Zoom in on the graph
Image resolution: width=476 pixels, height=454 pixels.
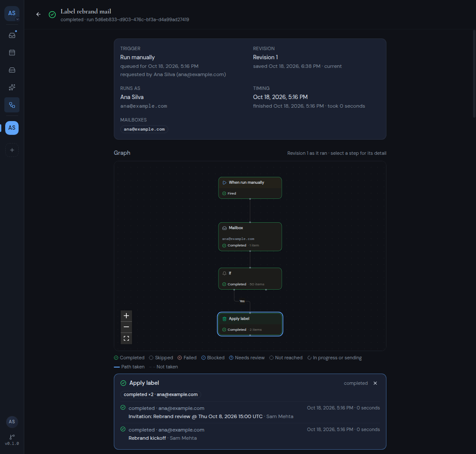tap(126, 316)
